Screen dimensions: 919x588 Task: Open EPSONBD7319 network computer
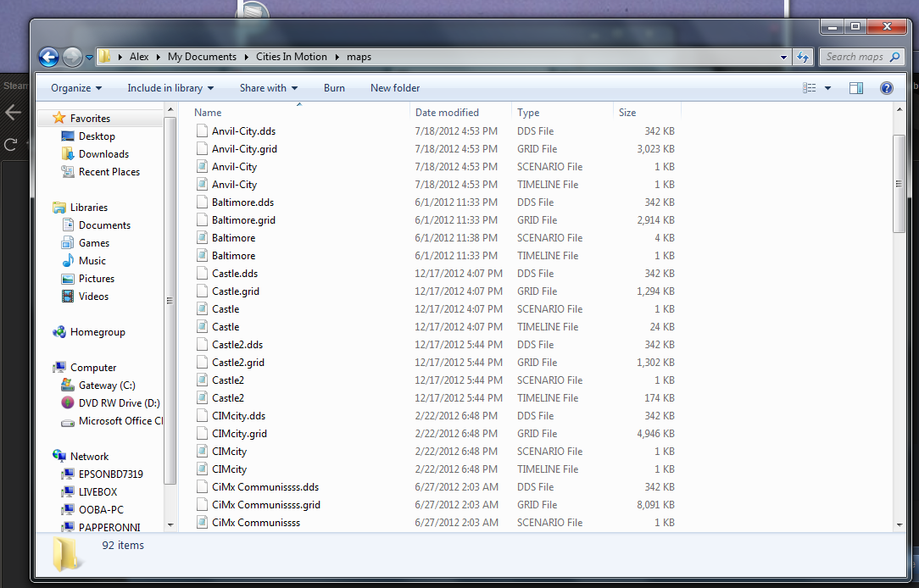click(102, 474)
